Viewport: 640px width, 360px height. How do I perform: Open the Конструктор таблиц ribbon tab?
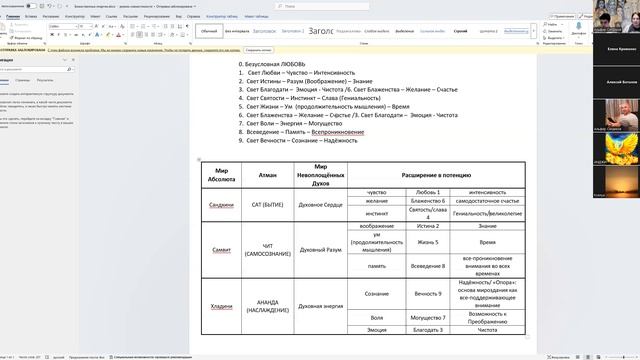pyautogui.click(x=222, y=17)
